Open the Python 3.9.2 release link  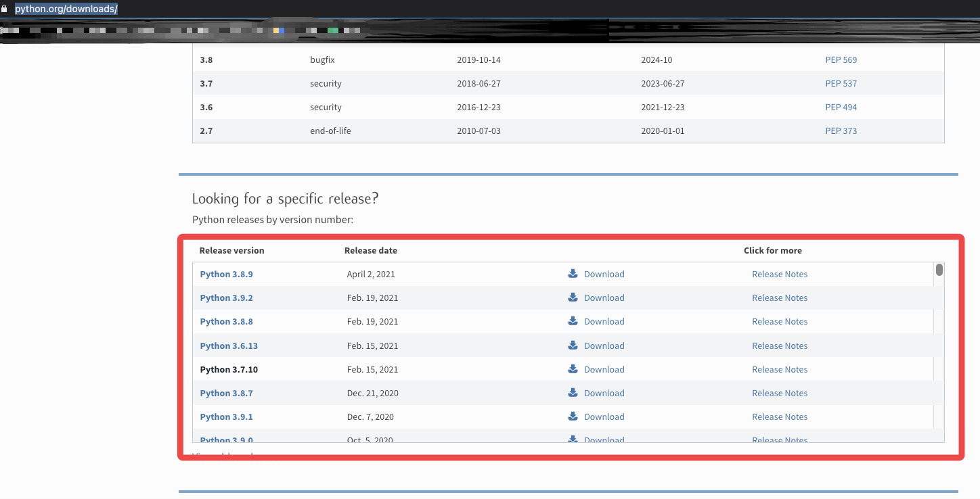pos(226,298)
